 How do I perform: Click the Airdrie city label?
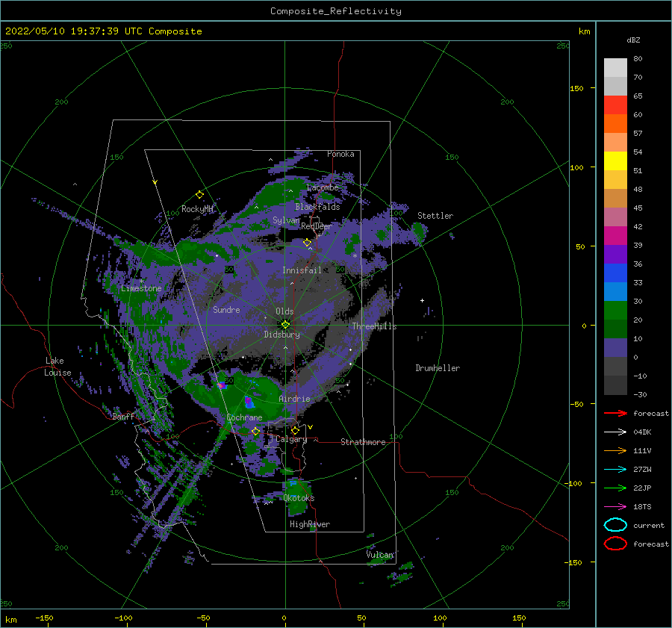294,399
